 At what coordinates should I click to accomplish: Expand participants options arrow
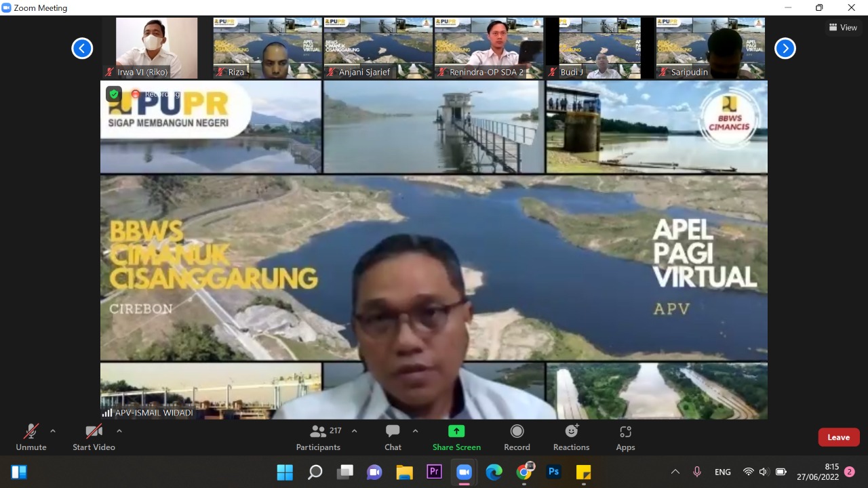pyautogui.click(x=354, y=431)
